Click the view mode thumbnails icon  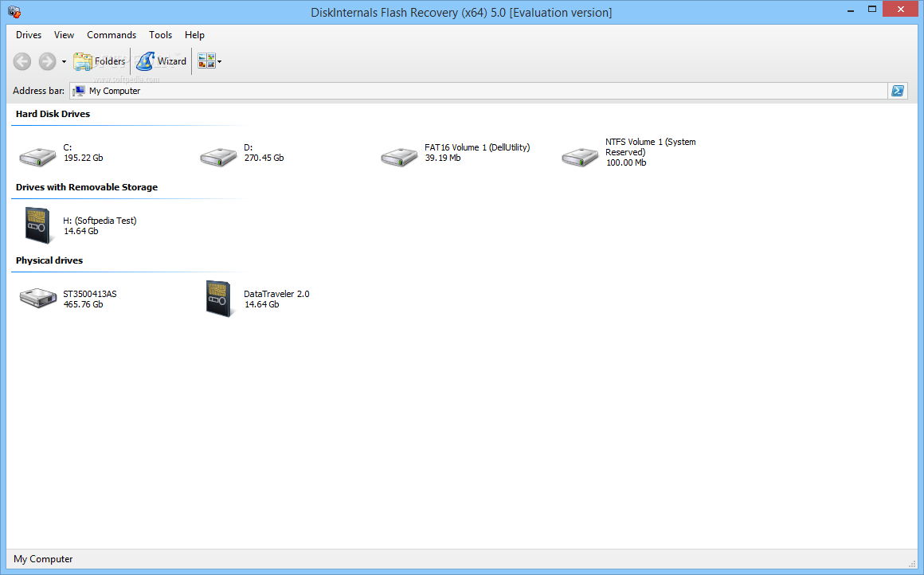pyautogui.click(x=206, y=61)
